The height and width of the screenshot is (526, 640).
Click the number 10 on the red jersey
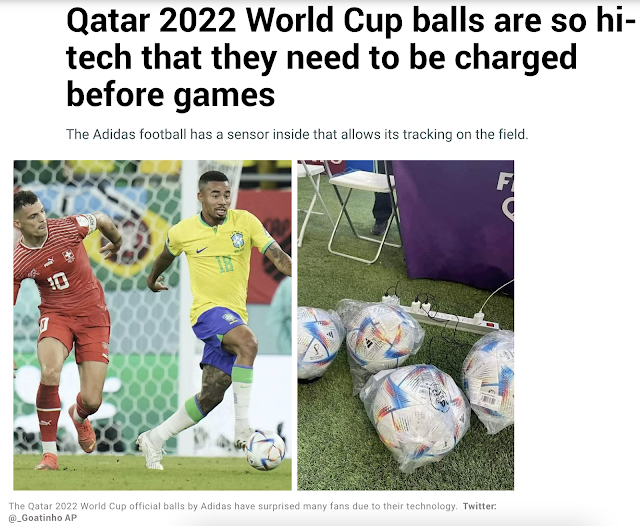coord(59,282)
